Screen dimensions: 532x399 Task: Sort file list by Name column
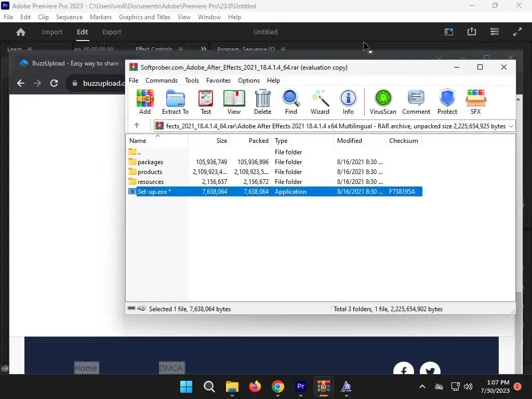click(157, 140)
